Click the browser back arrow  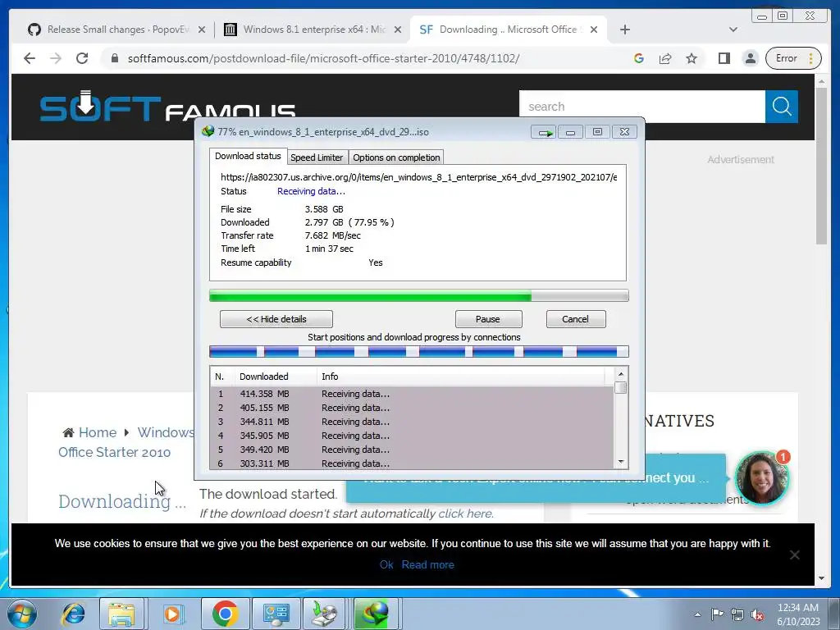30,58
